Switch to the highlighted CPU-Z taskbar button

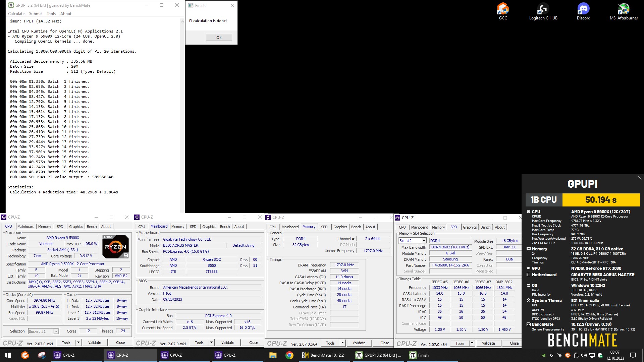point(130,355)
